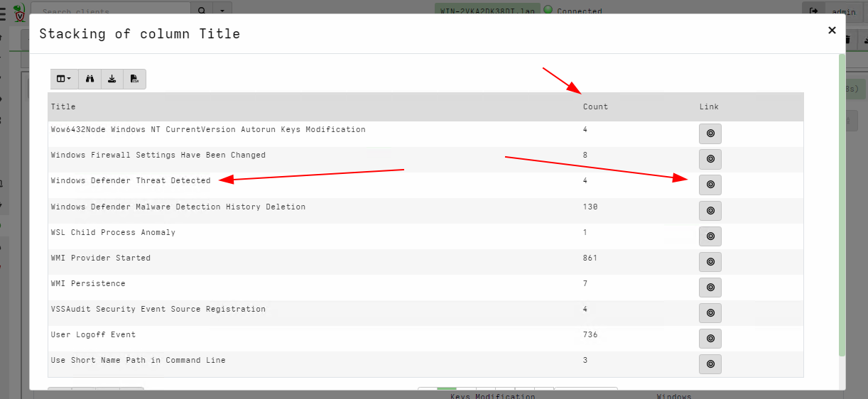
Task: Open link for VSSAudit Security Event row
Action: 710,313
